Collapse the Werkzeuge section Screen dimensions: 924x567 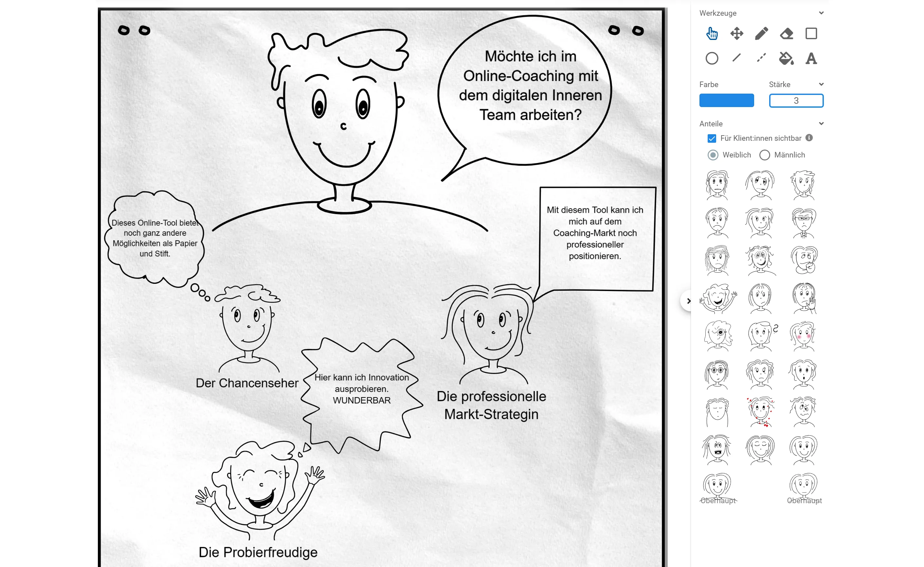tap(821, 13)
